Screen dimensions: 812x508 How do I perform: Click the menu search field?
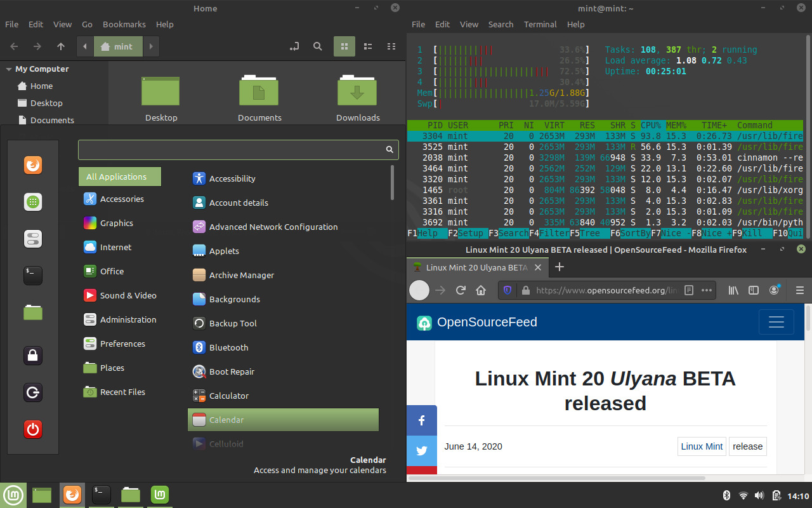[x=239, y=149]
